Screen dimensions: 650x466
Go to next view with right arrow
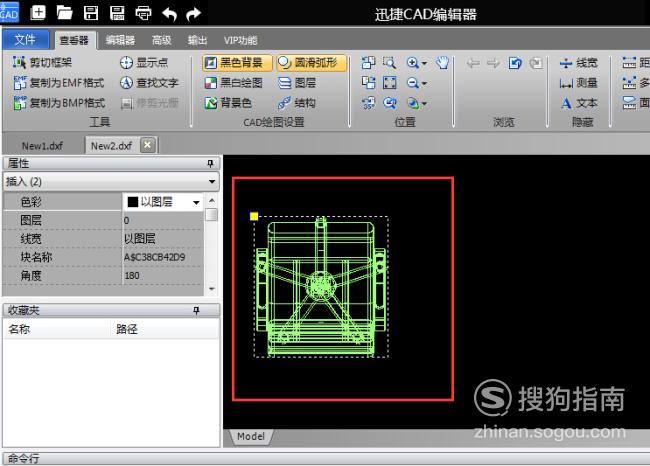493,63
